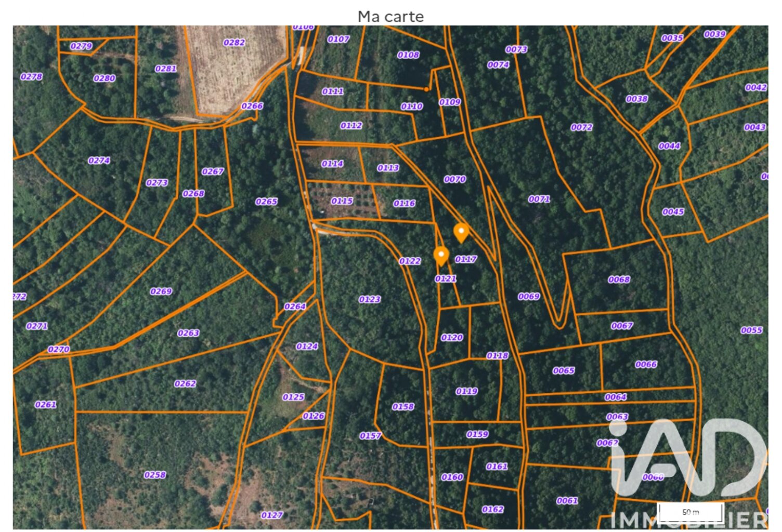
Task: Select parcel label 0045
Action: (673, 212)
